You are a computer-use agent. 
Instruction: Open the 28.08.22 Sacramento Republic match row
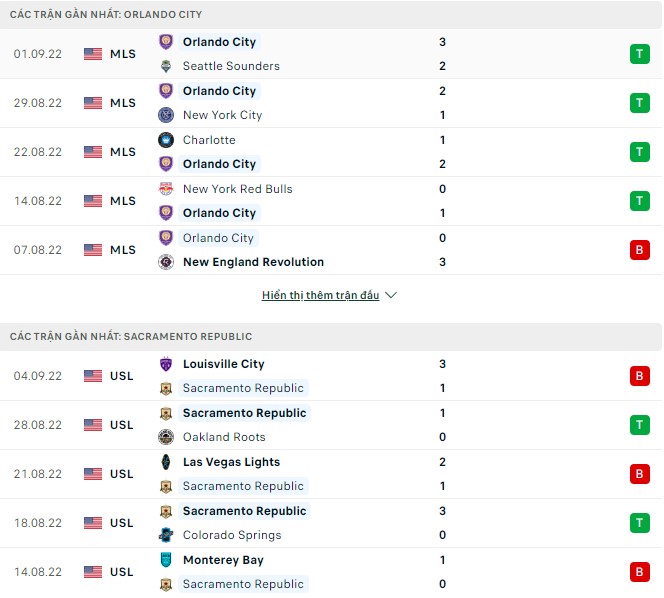[330, 425]
